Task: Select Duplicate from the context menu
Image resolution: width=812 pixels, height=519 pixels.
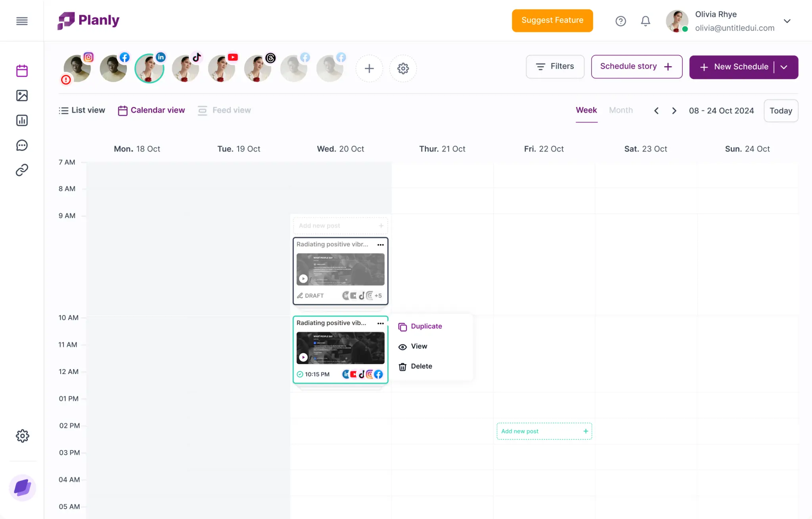Action: pyautogui.click(x=426, y=326)
